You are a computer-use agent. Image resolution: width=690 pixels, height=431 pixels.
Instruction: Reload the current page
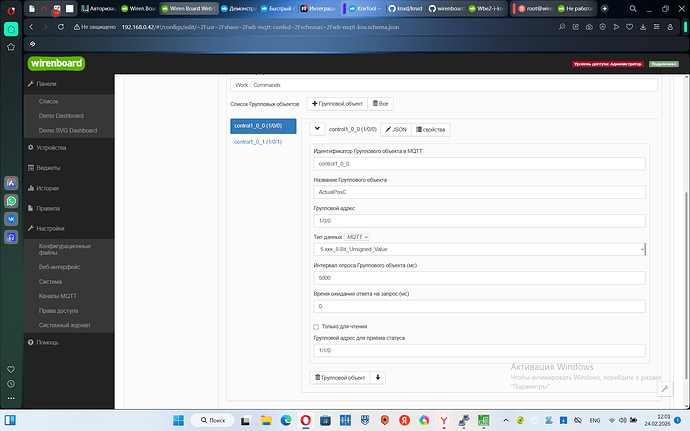point(61,27)
